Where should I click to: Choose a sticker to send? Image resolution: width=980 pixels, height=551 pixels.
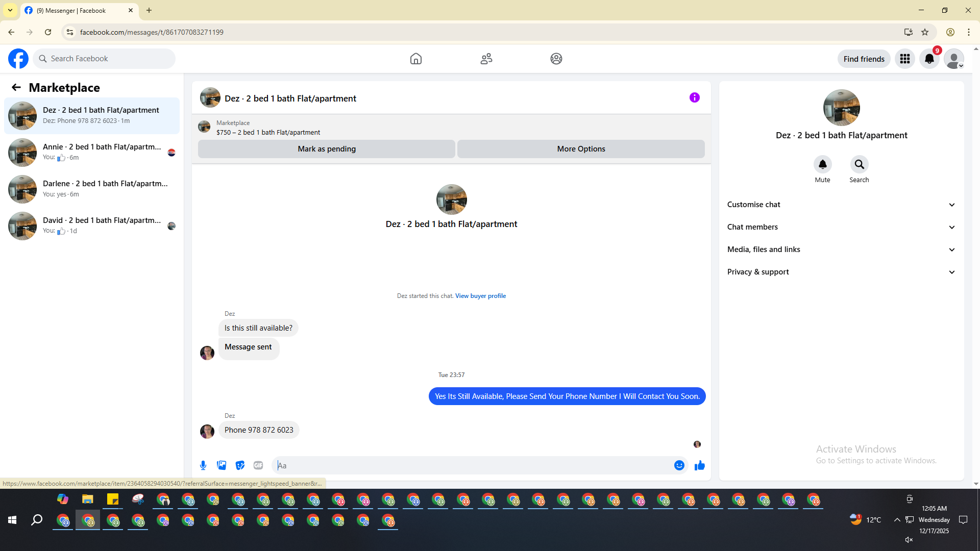point(240,465)
